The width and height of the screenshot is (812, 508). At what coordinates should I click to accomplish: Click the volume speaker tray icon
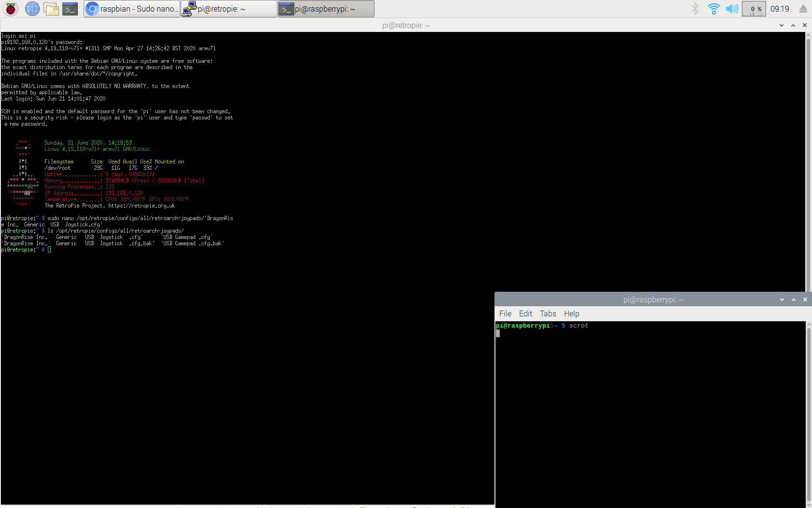tap(732, 9)
